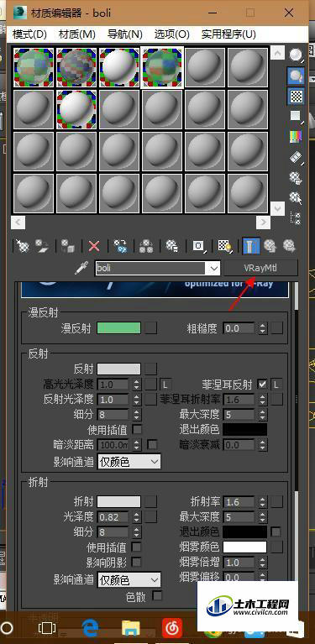Click the Make Unique icon

point(146,246)
